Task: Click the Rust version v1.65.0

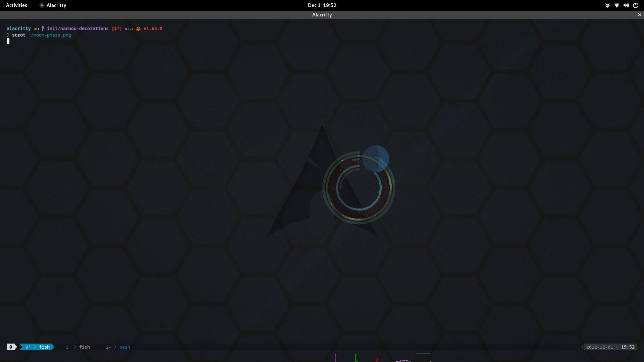Action: pyautogui.click(x=153, y=28)
